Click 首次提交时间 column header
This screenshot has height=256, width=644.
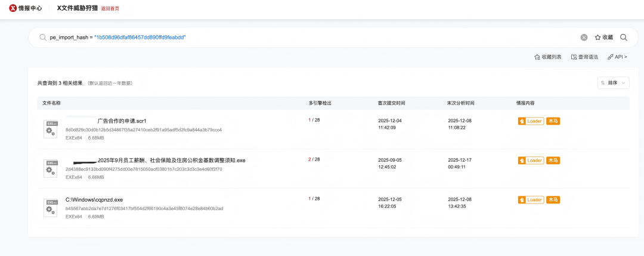pos(392,103)
